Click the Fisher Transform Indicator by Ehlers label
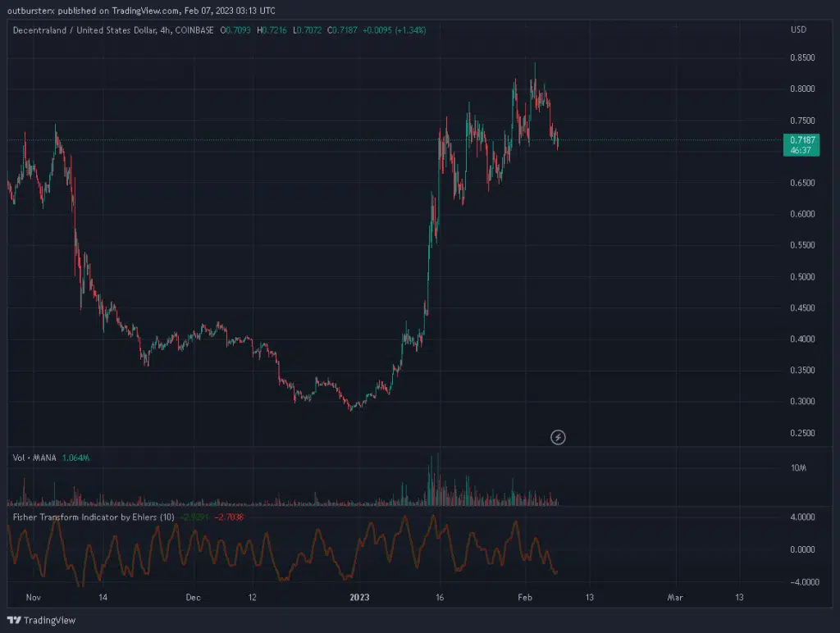The height and width of the screenshot is (633, 840). pos(94,517)
